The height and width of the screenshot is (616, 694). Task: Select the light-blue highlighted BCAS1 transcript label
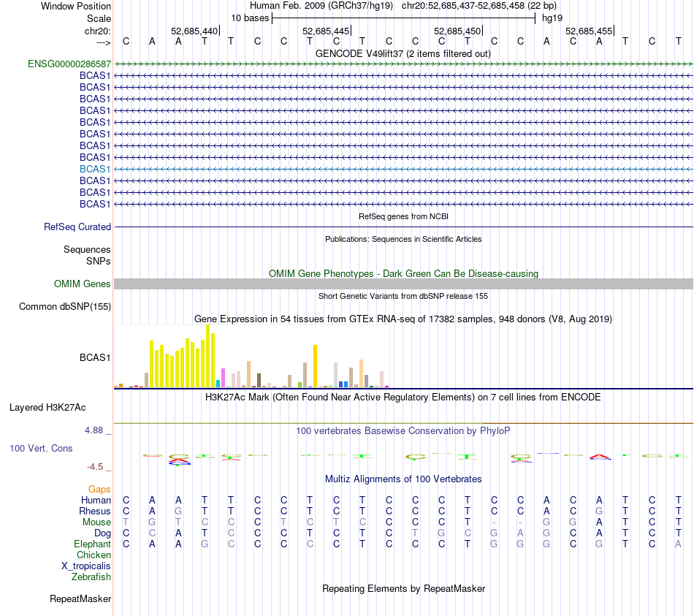click(x=95, y=169)
